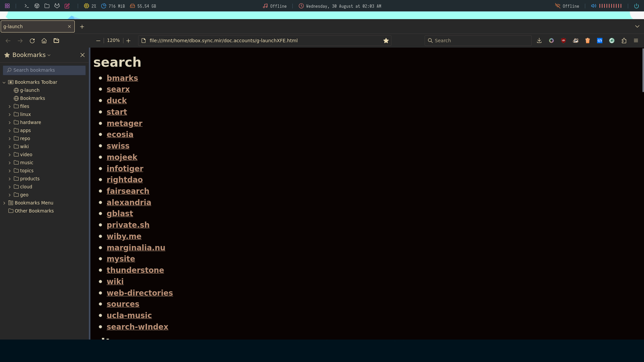The width and height of the screenshot is (644, 362).
Task: Open the file manager icon in panel
Action: tap(47, 6)
